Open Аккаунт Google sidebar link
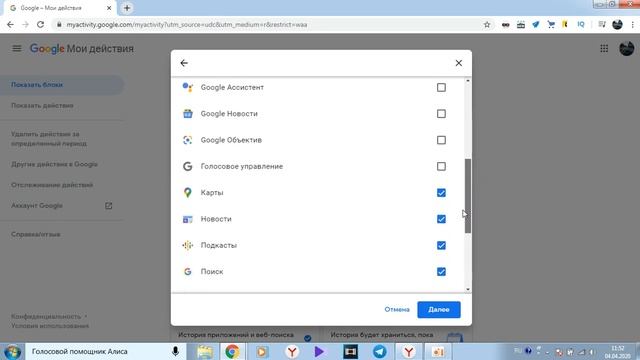The height and width of the screenshot is (360, 640). [37, 206]
